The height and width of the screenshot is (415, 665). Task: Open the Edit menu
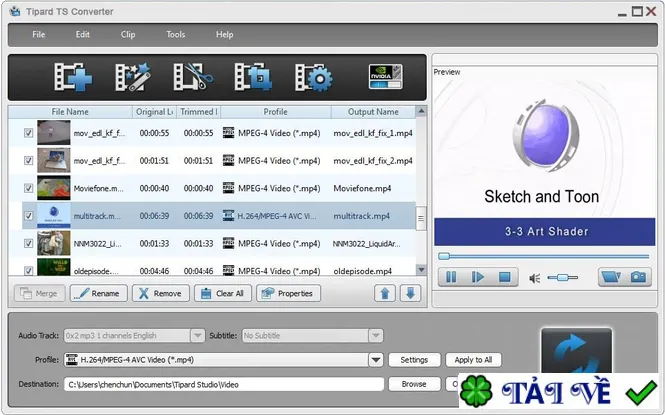(83, 35)
